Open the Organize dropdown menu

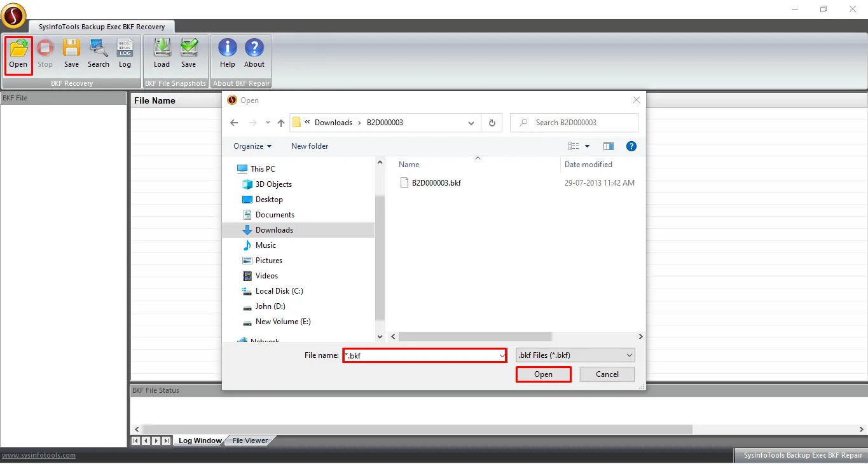click(x=252, y=146)
